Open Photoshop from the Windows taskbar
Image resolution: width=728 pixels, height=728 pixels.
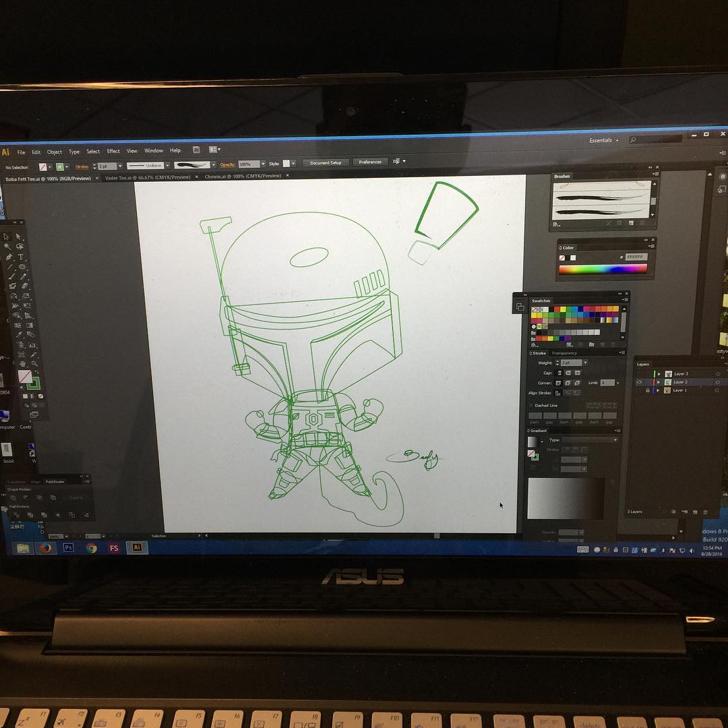coord(68,547)
